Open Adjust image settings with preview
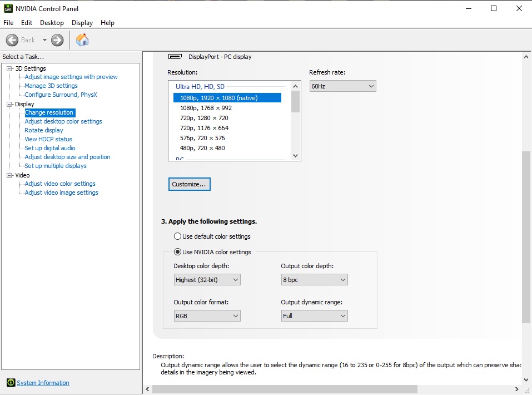This screenshot has width=532, height=395. (71, 77)
